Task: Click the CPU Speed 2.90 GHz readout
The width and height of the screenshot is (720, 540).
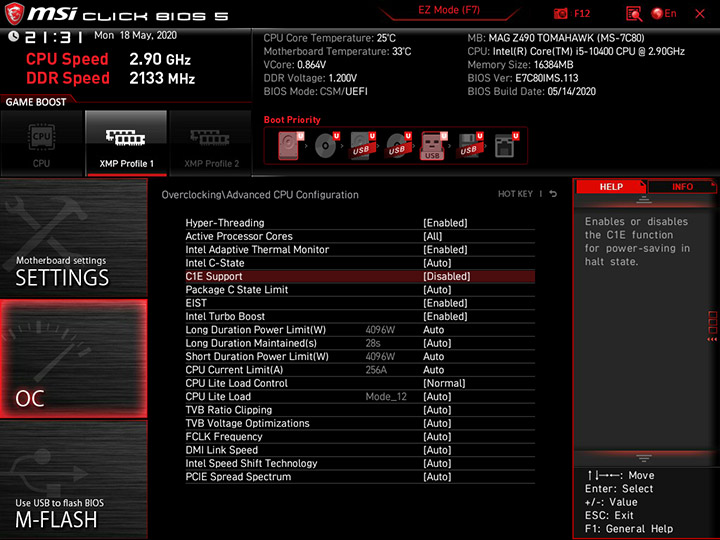Action: point(108,59)
